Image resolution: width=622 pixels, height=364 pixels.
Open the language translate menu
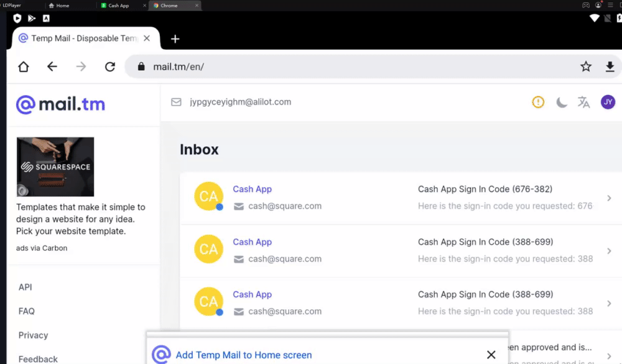[x=583, y=102]
